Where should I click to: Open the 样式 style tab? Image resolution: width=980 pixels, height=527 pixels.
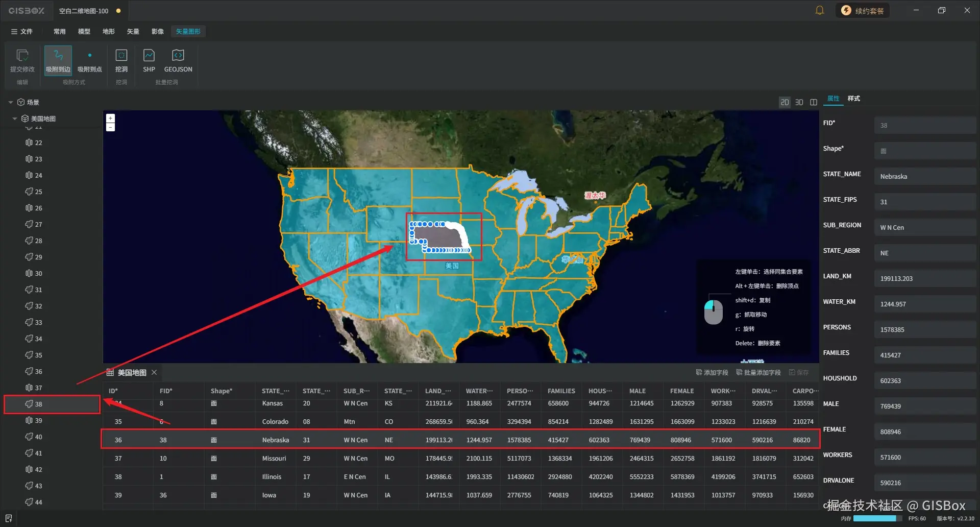click(854, 99)
